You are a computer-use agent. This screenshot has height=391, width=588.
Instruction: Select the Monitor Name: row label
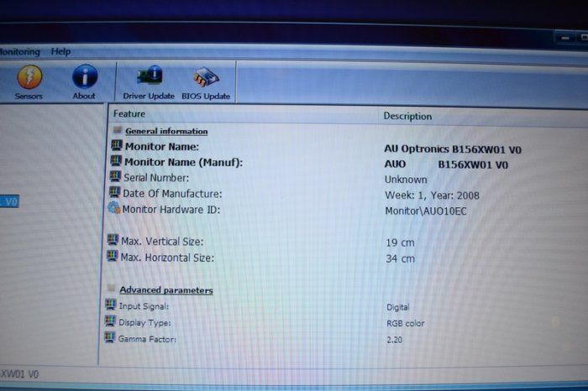point(162,147)
